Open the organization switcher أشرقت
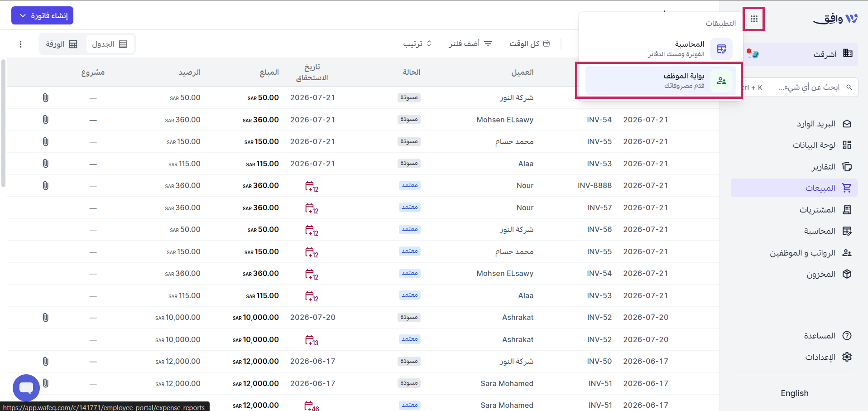This screenshot has height=411, width=868. pos(801,54)
